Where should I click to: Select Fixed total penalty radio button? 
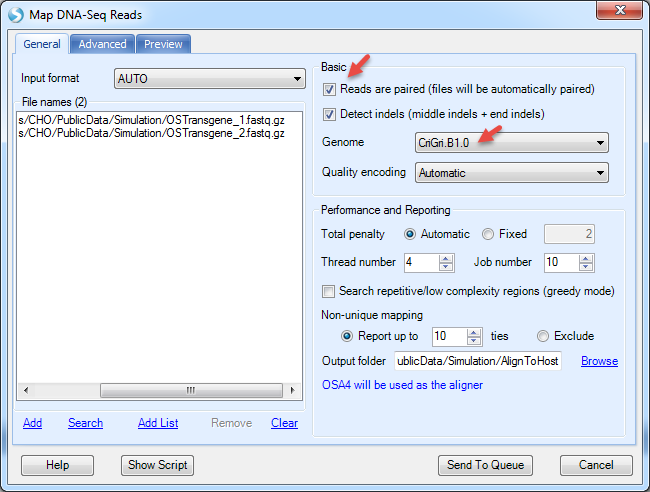click(x=488, y=234)
